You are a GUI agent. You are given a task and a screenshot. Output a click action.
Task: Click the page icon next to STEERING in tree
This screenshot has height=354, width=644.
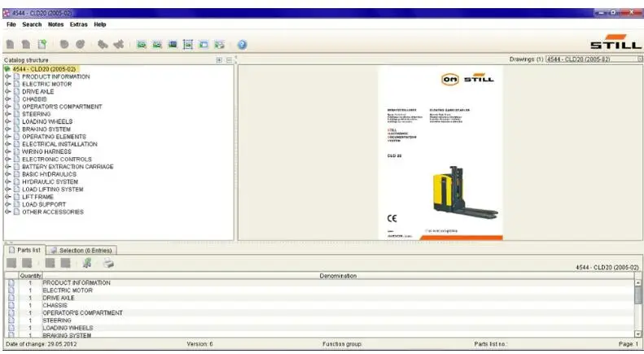(16, 114)
